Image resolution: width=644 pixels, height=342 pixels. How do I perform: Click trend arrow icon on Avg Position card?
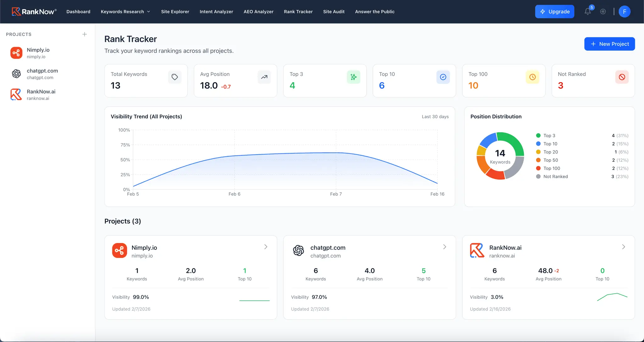pos(264,77)
